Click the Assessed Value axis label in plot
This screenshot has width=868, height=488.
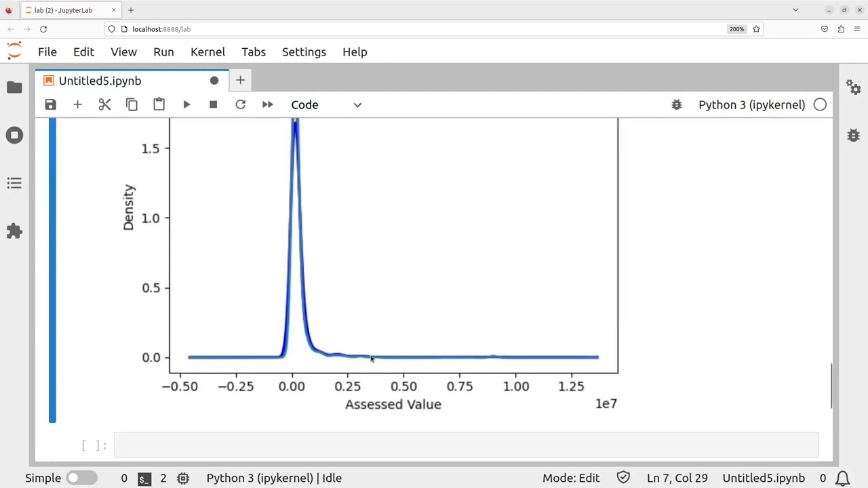[x=393, y=405]
